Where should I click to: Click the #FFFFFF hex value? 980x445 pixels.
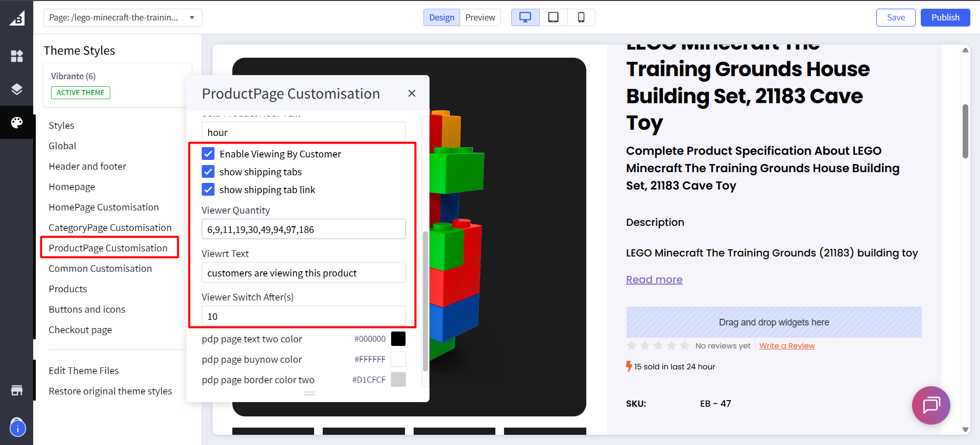click(370, 359)
